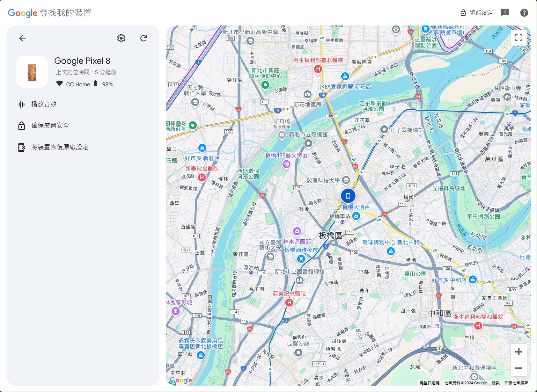
Task: Open device settings gear icon
Action: [x=121, y=38]
